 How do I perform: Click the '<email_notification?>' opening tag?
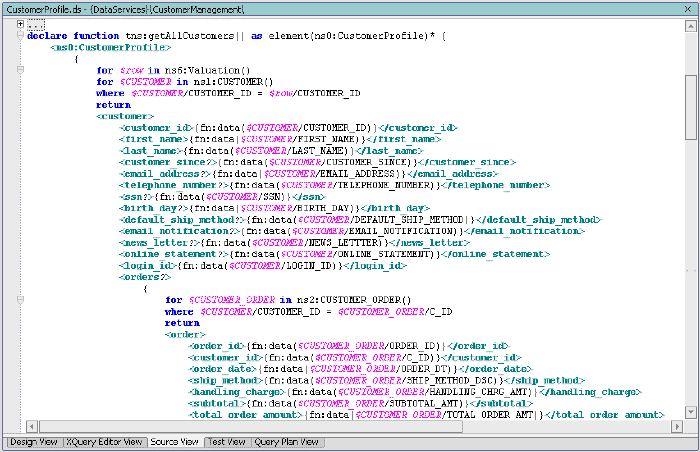179,231
